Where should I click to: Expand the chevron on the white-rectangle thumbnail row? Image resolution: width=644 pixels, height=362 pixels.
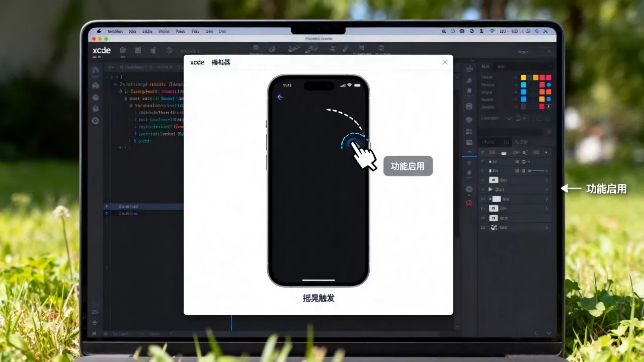tap(547, 199)
